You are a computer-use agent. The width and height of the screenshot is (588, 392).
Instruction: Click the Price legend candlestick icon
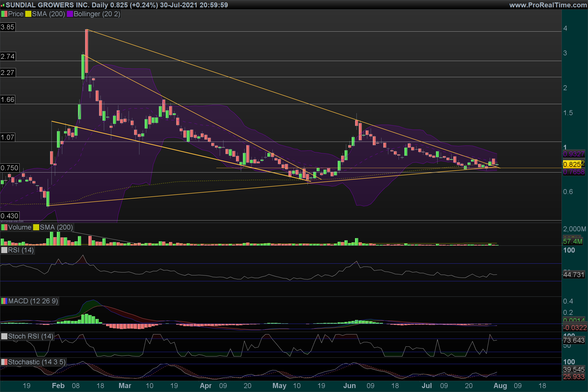click(x=4, y=14)
